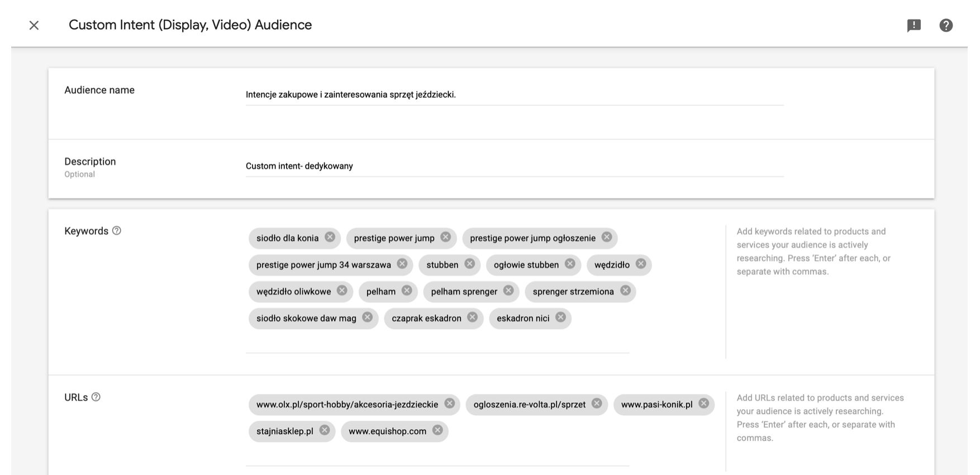Delete the 'stubben' keyword chip
Image resolution: width=980 pixels, height=475 pixels.
[470, 264]
